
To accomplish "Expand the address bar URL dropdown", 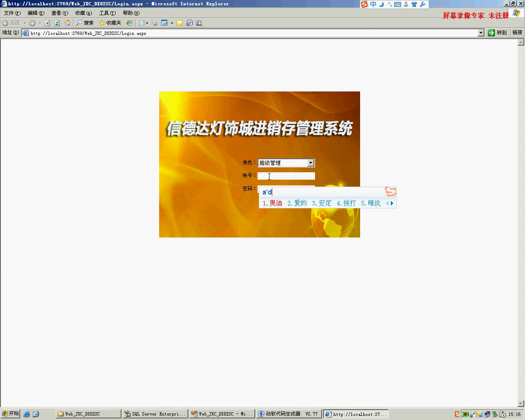I will (481, 33).
